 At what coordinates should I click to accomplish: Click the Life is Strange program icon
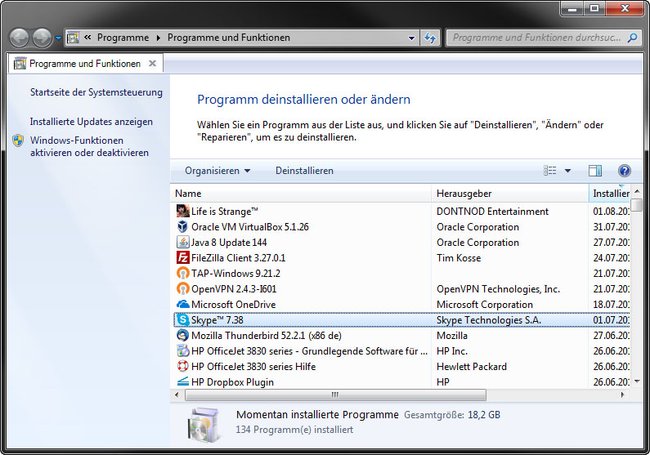[183, 211]
